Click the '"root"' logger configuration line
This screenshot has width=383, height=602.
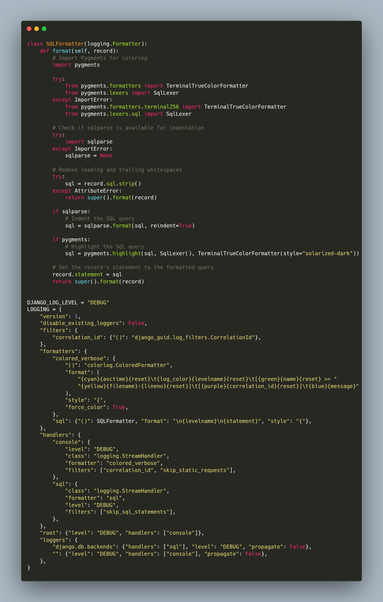click(x=122, y=533)
